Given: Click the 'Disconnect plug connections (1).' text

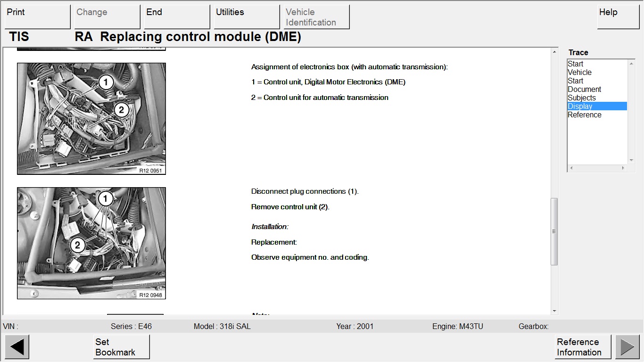Looking at the screenshot, I should pyautogui.click(x=305, y=191).
